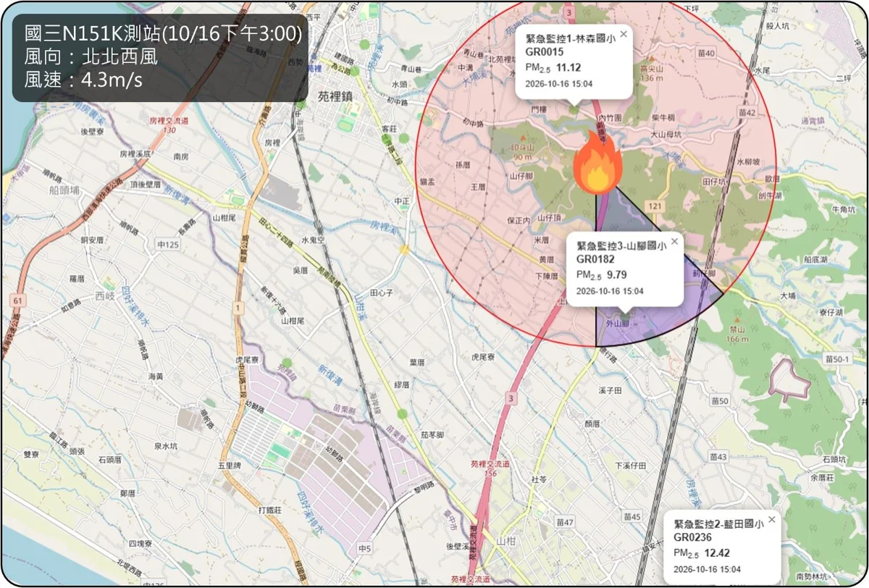The image size is (869, 588).
Task: Close the 緊急監控3-山腳國小 popup
Action: 674,241
